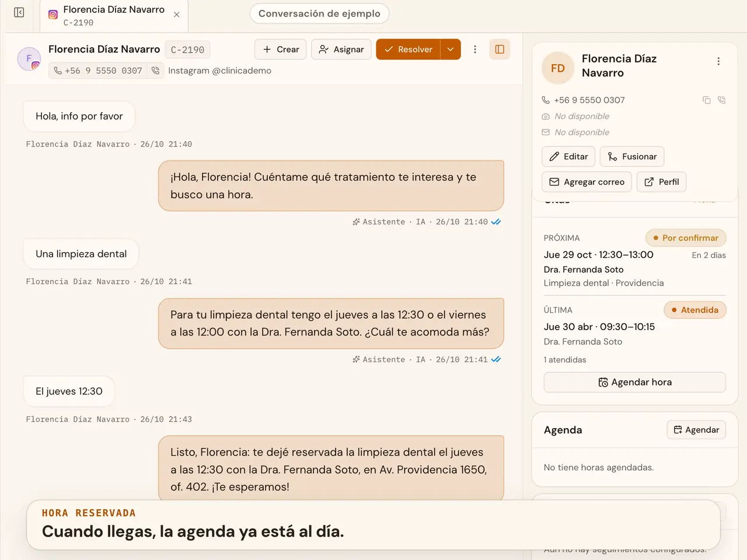Click Agendar in the Agenda section

(x=696, y=430)
